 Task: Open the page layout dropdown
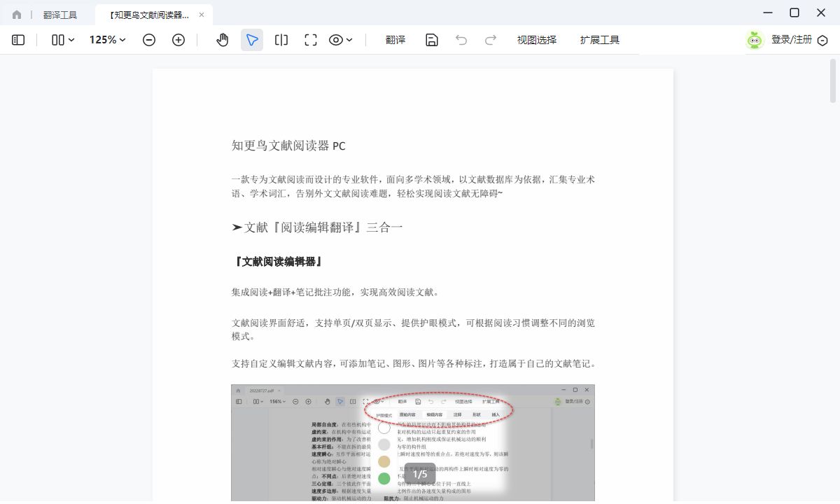[x=63, y=40]
